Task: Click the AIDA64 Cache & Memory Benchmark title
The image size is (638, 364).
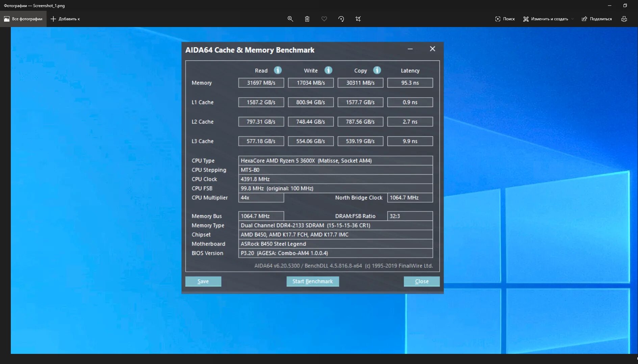Action: [250, 50]
